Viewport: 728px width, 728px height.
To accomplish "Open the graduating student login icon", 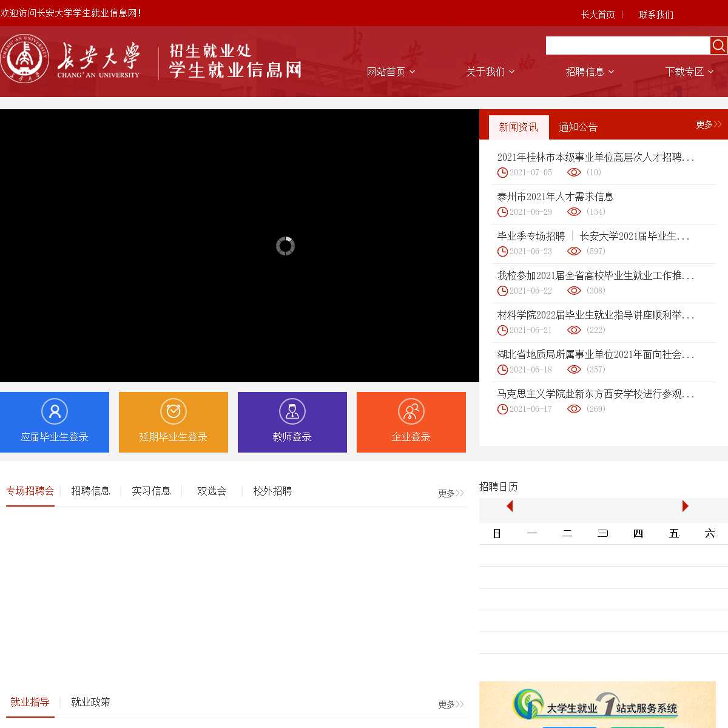I will click(55, 411).
